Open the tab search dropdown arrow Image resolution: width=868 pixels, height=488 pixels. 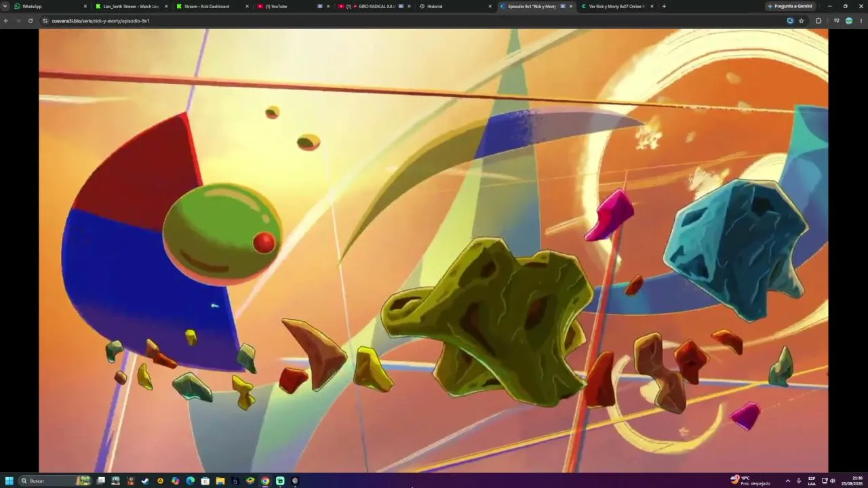[5, 6]
